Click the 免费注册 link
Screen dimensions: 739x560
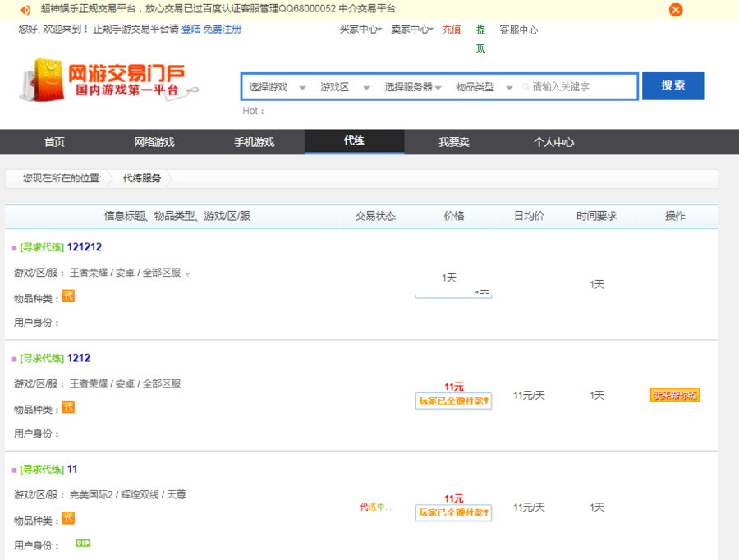coord(223,30)
